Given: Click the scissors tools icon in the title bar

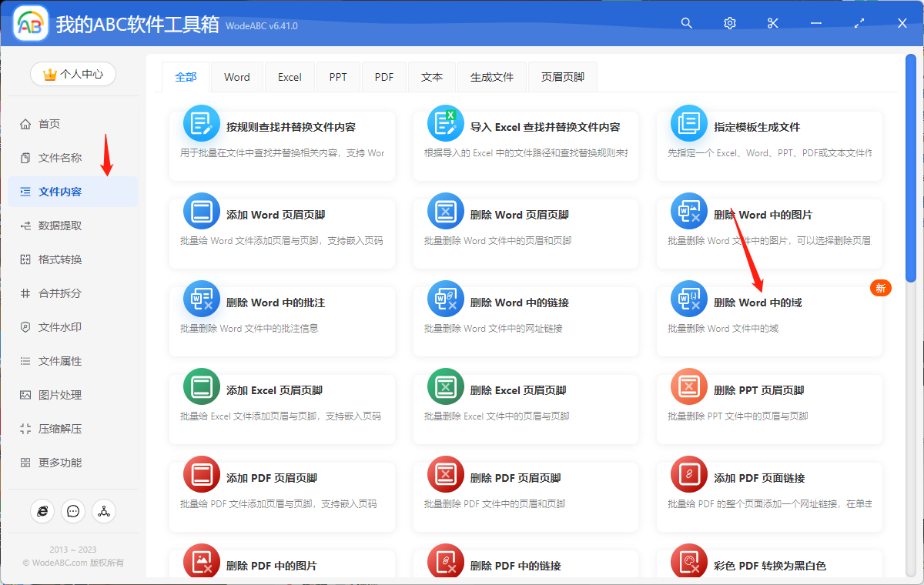Looking at the screenshot, I should [772, 23].
